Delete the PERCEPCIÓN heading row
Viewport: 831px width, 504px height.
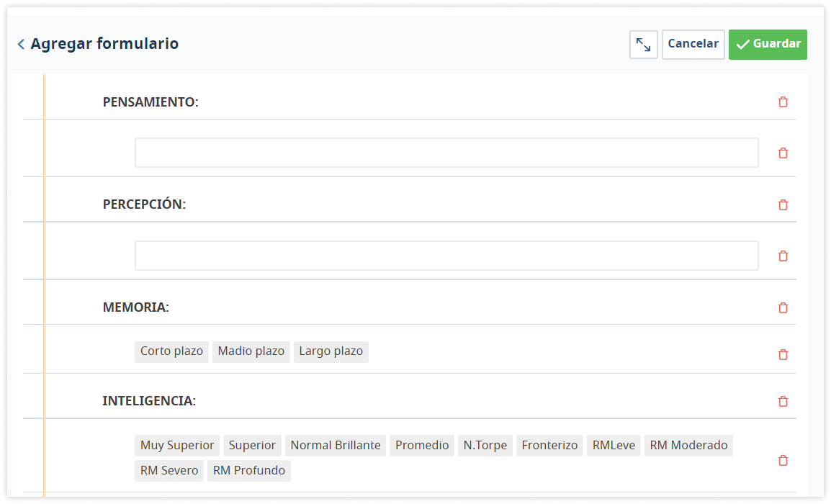(x=783, y=204)
